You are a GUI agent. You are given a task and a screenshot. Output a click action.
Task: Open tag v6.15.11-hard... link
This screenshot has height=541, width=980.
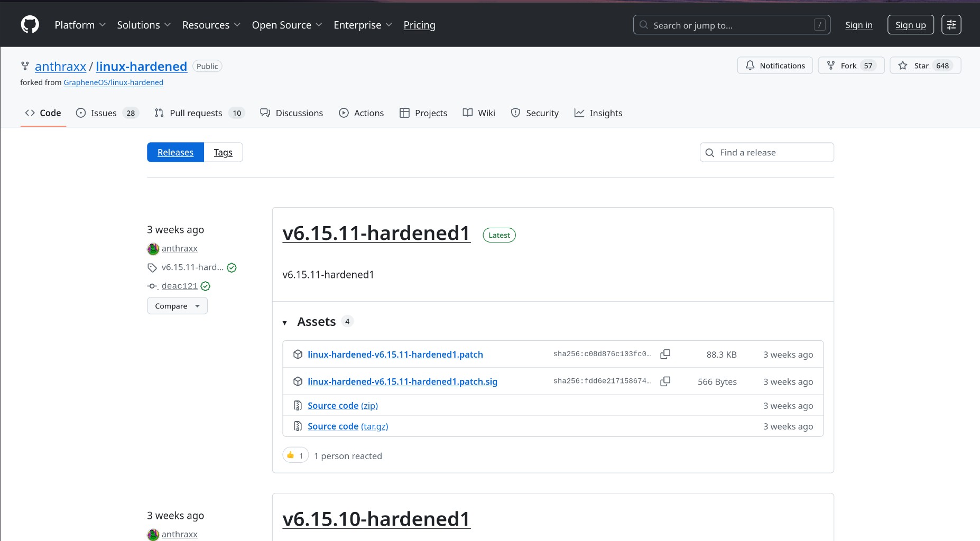coord(192,267)
